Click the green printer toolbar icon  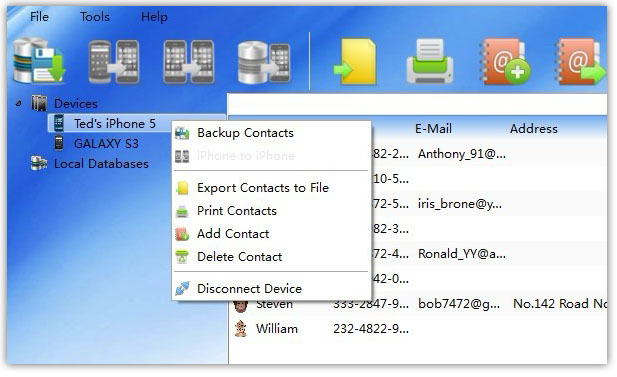pos(430,61)
